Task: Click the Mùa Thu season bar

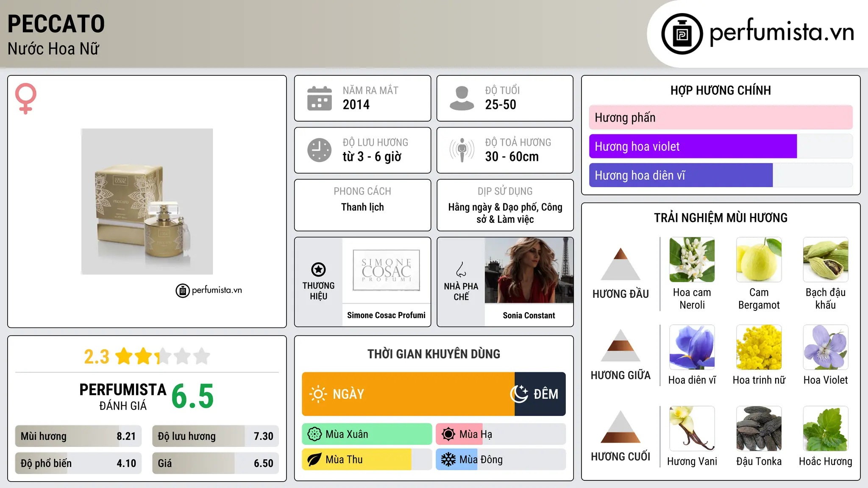Action: 367,460
